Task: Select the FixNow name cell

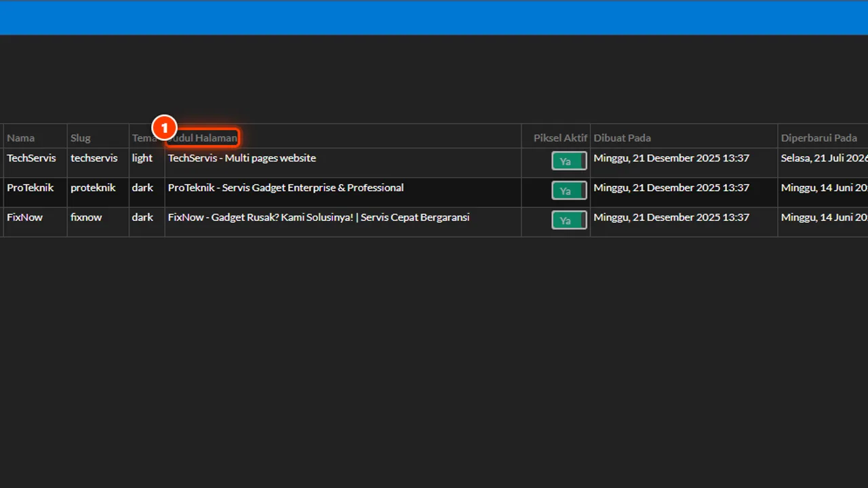Action: click(x=25, y=218)
